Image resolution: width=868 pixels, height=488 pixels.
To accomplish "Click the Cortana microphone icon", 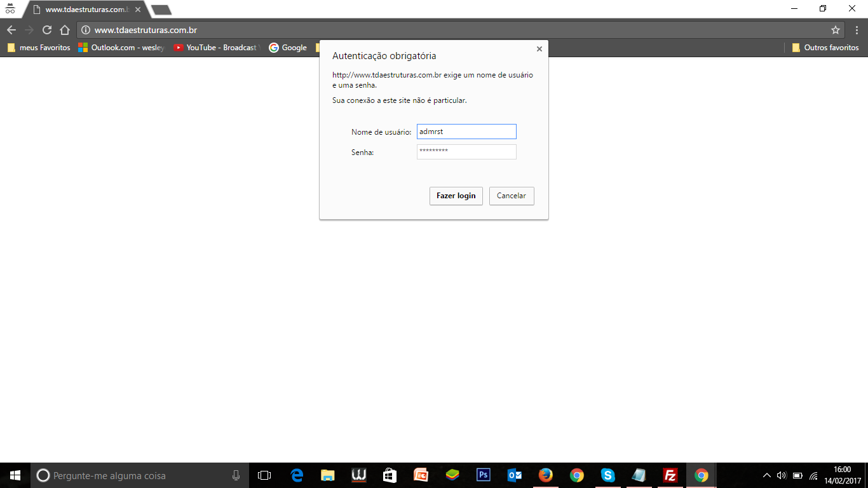I will (x=236, y=475).
